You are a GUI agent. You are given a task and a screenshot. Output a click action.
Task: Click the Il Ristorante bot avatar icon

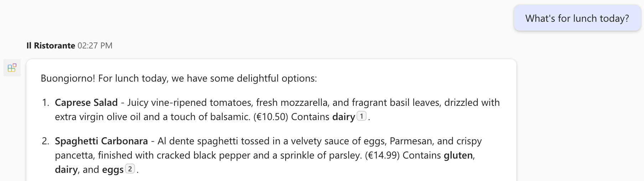point(12,68)
